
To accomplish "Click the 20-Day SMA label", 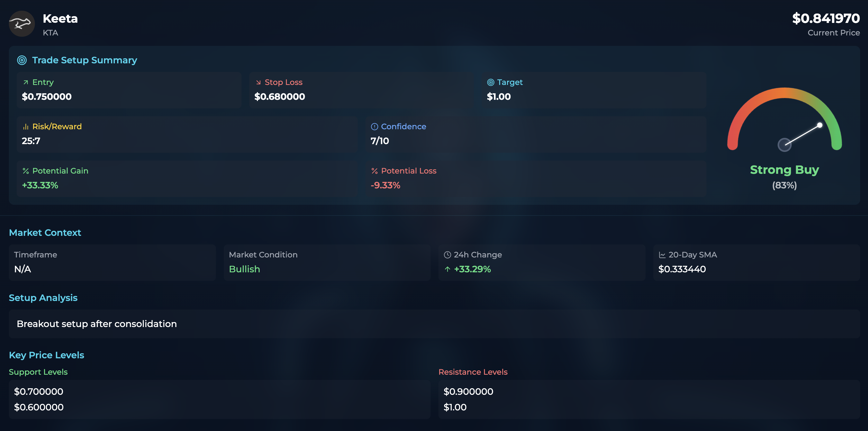I will (692, 255).
